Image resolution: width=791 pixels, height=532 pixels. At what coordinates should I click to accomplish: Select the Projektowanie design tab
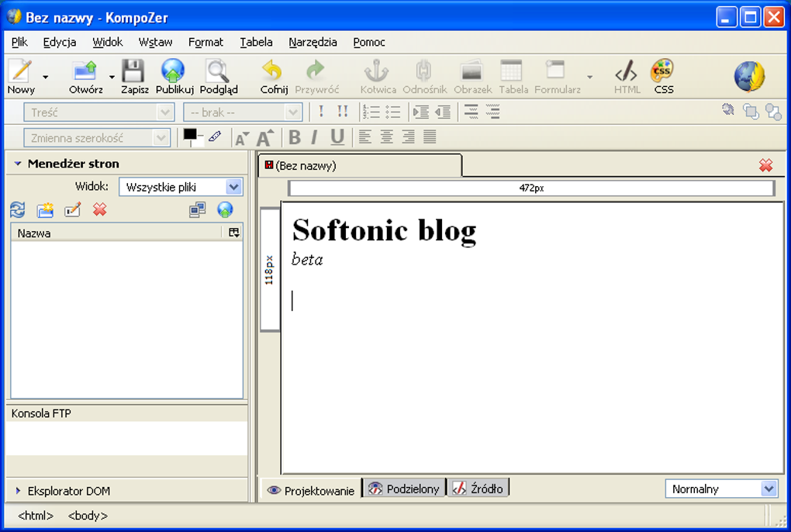pyautogui.click(x=311, y=491)
